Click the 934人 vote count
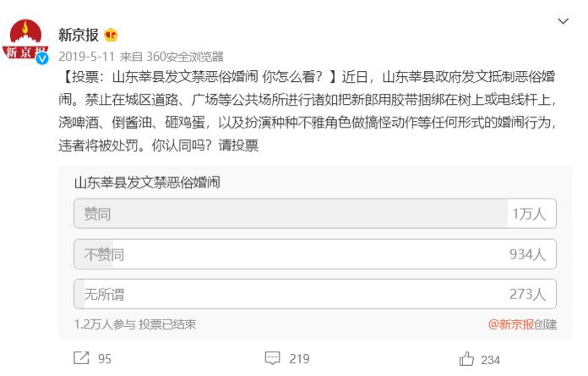Screen dimensions: 588x376 click(527, 254)
